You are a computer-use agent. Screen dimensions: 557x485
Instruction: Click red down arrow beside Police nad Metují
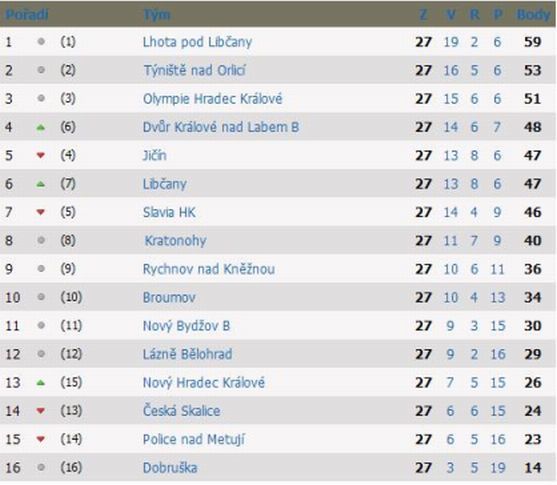[x=41, y=439]
